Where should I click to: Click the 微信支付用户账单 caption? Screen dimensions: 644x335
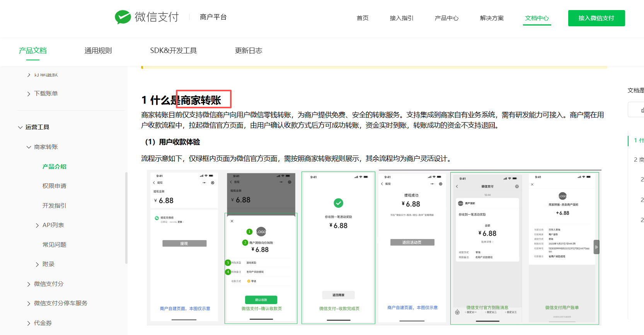562,308
